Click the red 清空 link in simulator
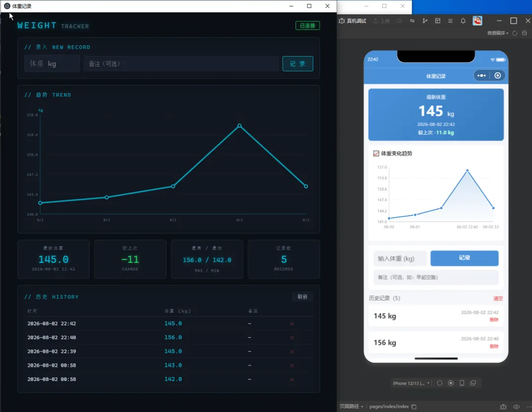The width and height of the screenshot is (532, 412). click(498, 298)
